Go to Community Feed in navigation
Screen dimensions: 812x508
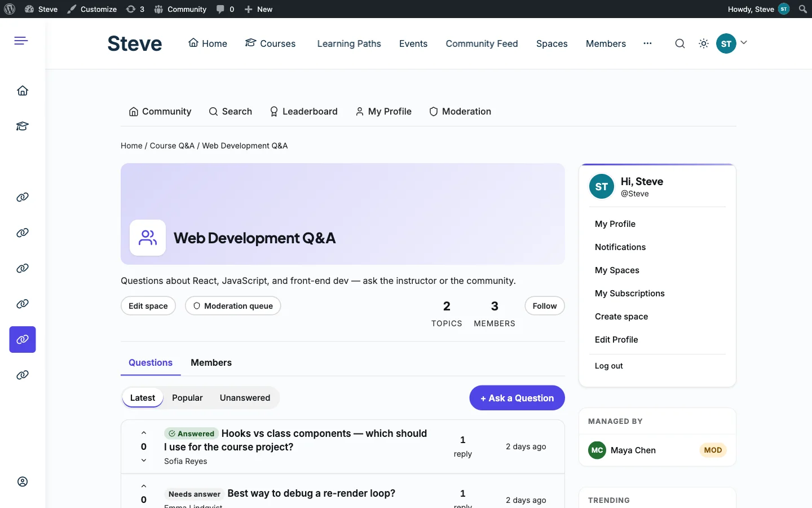pyautogui.click(x=482, y=43)
